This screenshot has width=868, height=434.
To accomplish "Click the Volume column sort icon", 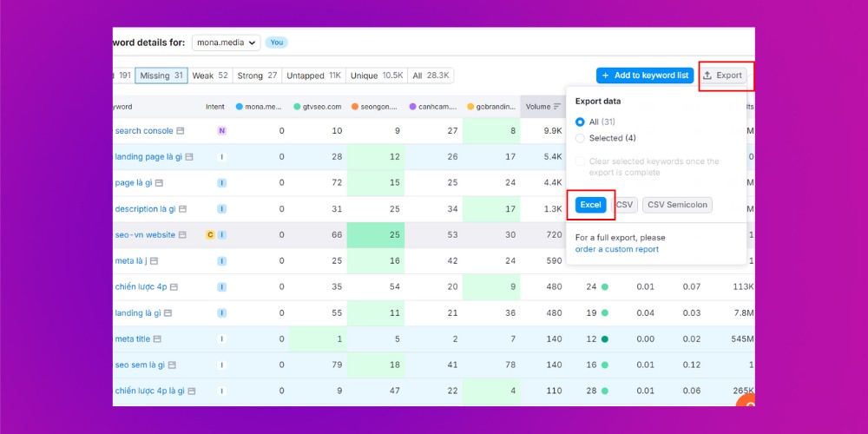I will click(x=557, y=106).
